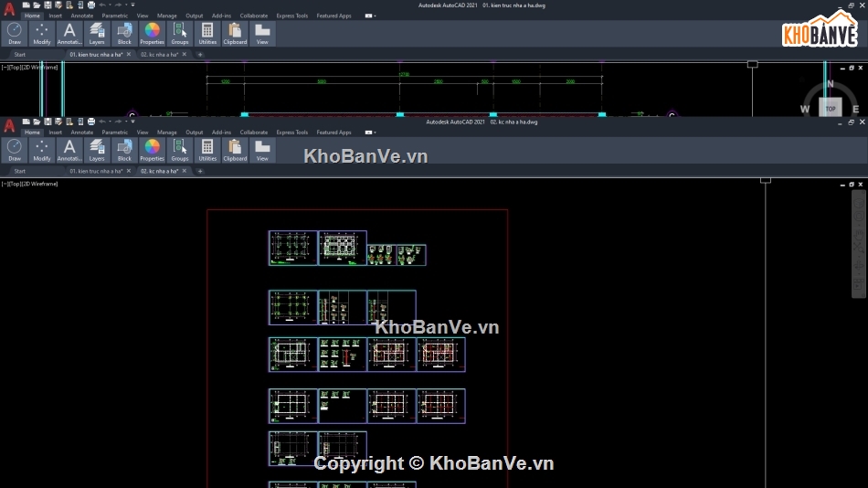Expand undo history dropdown in top window
This screenshot has height=488, width=868.
pyautogui.click(x=110, y=5)
